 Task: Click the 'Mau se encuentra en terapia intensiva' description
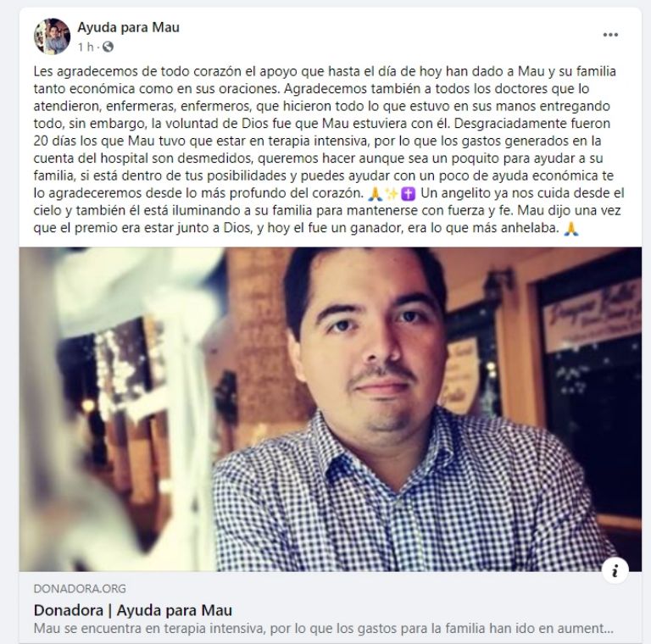[x=324, y=628]
